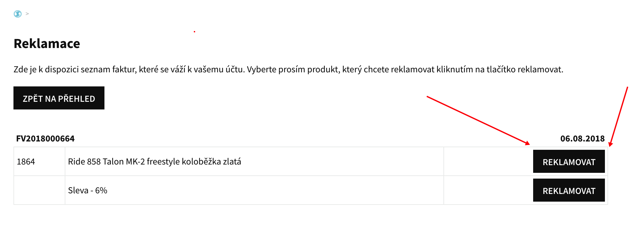Click REKLAMOVAT for Ride 858 Talon scooter
Screen dimensions: 644x249
click(569, 162)
